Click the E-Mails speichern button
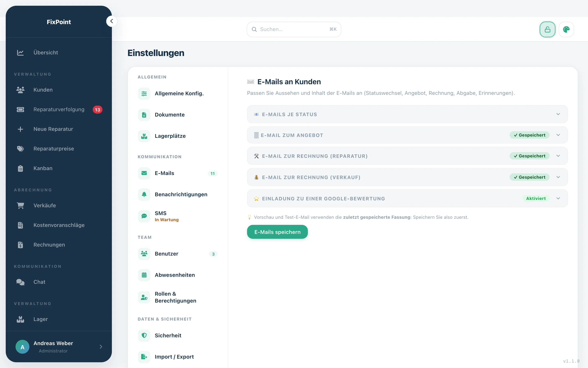The height and width of the screenshot is (368, 588). pos(277,232)
